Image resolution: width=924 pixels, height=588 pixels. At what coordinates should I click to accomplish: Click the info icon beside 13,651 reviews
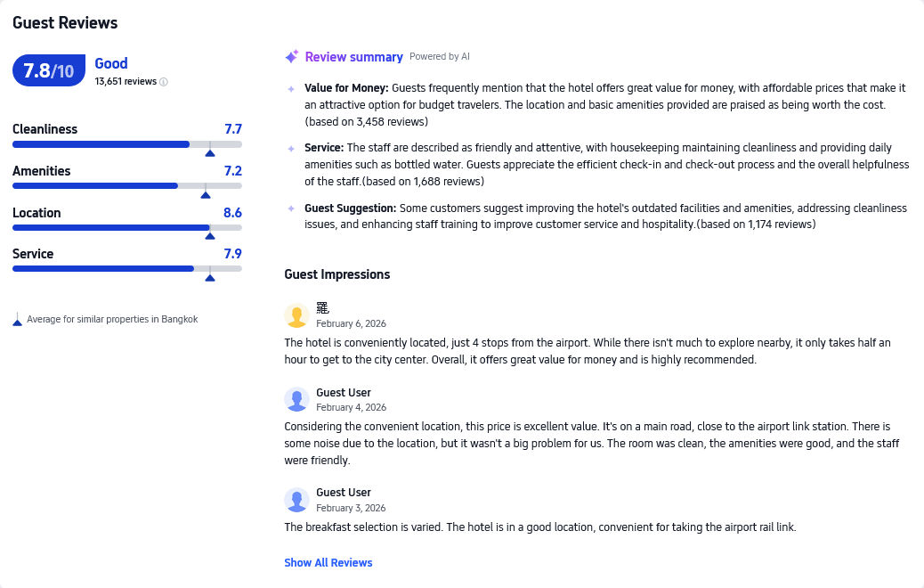pyautogui.click(x=164, y=82)
